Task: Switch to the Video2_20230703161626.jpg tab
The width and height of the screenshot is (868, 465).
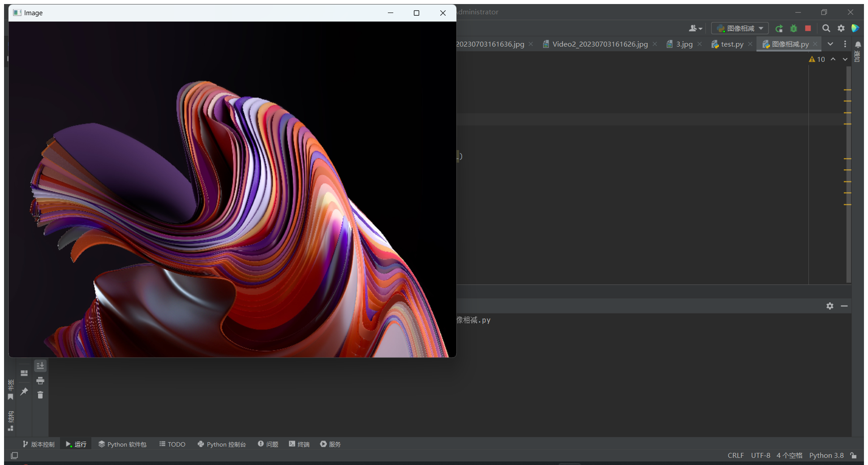Action: click(600, 44)
